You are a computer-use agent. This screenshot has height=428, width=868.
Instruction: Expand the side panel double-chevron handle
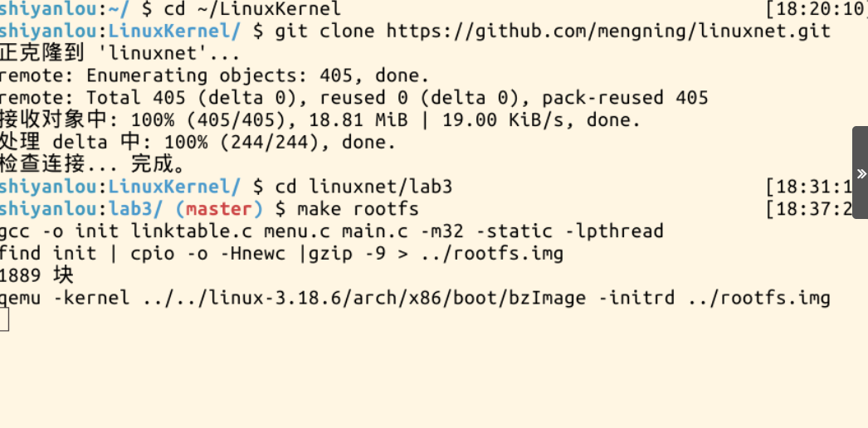coord(861,173)
